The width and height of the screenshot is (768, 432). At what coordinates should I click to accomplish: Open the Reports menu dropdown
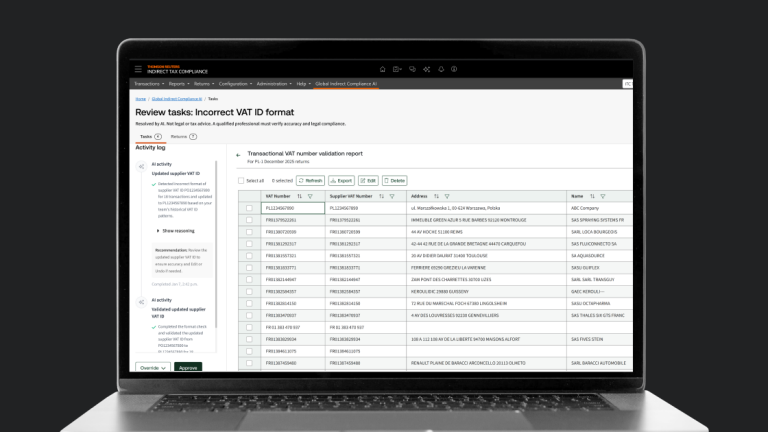(179, 84)
